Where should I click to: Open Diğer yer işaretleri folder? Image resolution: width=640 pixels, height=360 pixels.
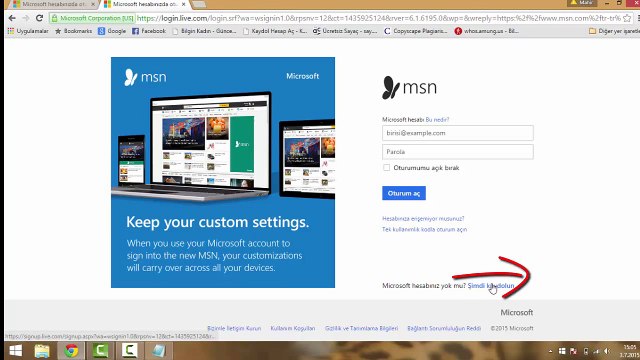[x=614, y=31]
